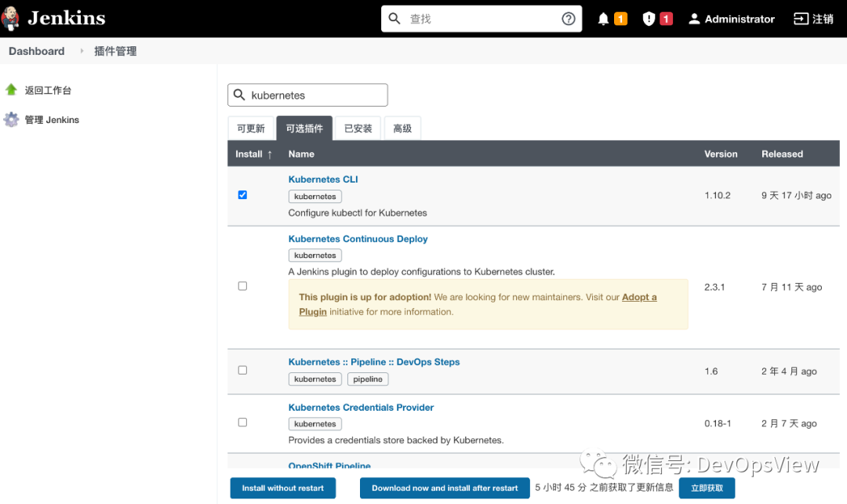Click the magnifier icon in top search
Screen dimensions: 847x504
[394, 19]
